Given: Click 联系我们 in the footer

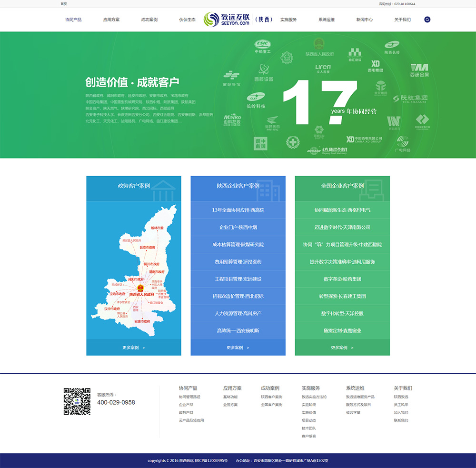Looking at the screenshot, I should [x=401, y=420].
